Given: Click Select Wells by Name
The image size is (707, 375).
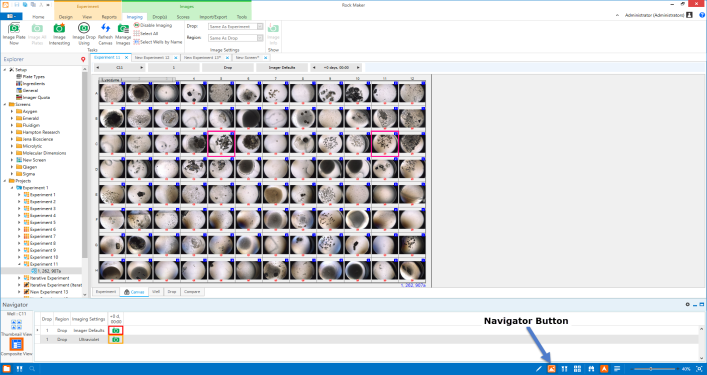Looking at the screenshot, I should pyautogui.click(x=158, y=42).
